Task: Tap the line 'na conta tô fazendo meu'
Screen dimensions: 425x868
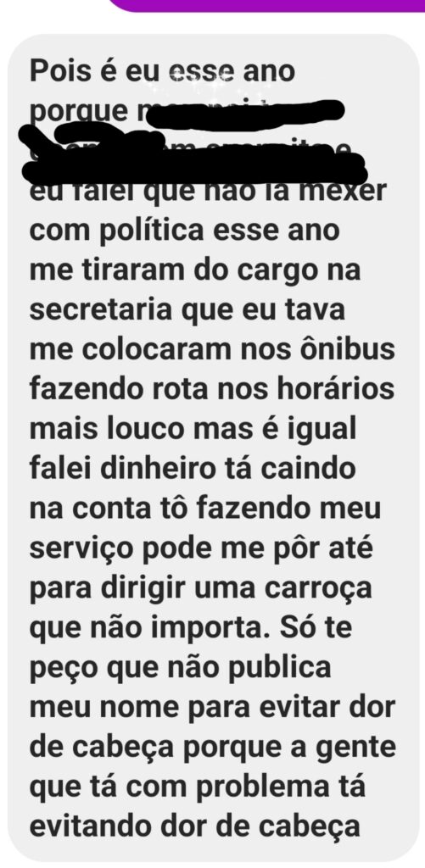Action: coord(205,509)
